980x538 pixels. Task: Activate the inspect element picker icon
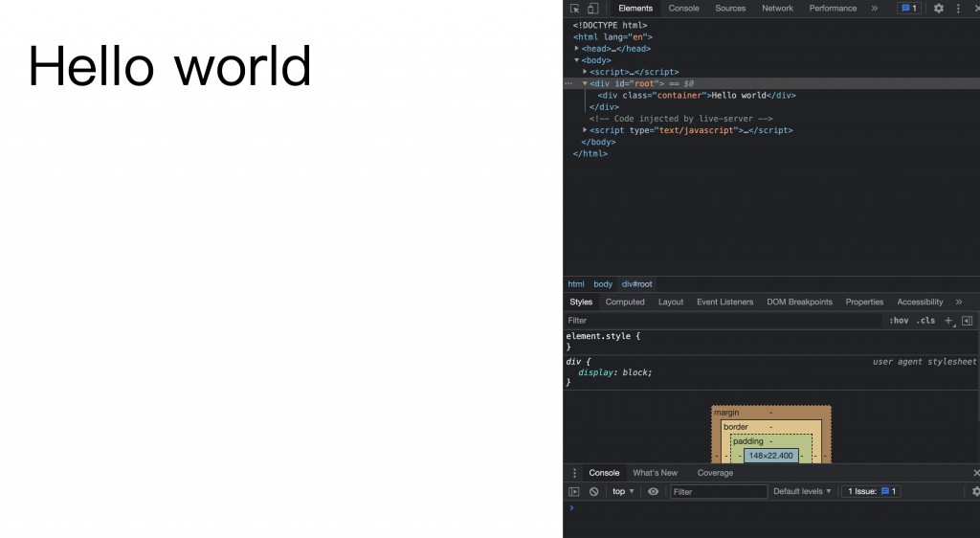coord(575,8)
